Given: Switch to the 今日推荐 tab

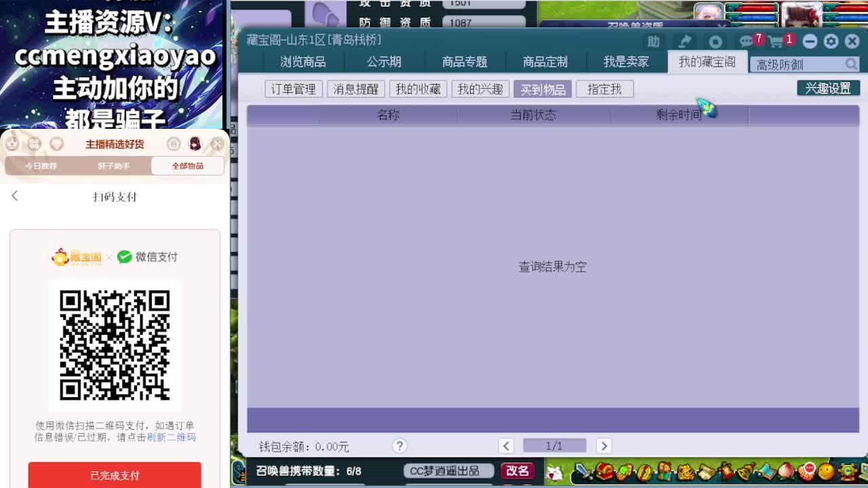Looking at the screenshot, I should (41, 165).
